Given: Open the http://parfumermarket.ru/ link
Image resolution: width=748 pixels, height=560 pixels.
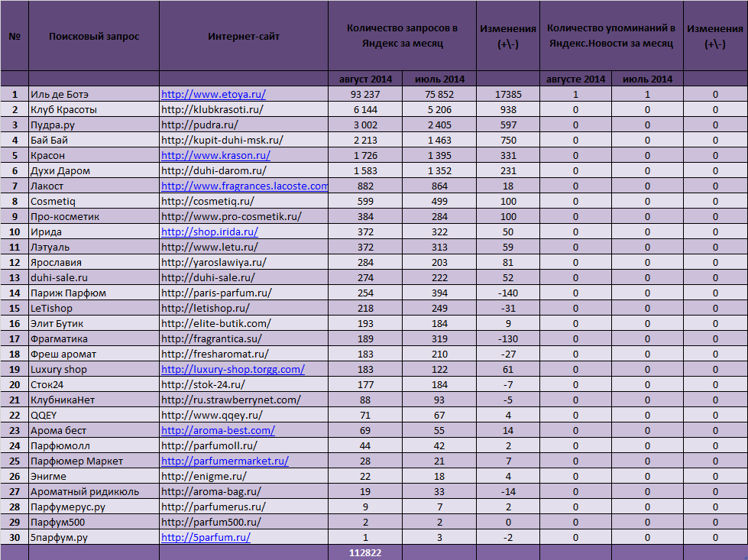Looking at the screenshot, I should [225, 461].
